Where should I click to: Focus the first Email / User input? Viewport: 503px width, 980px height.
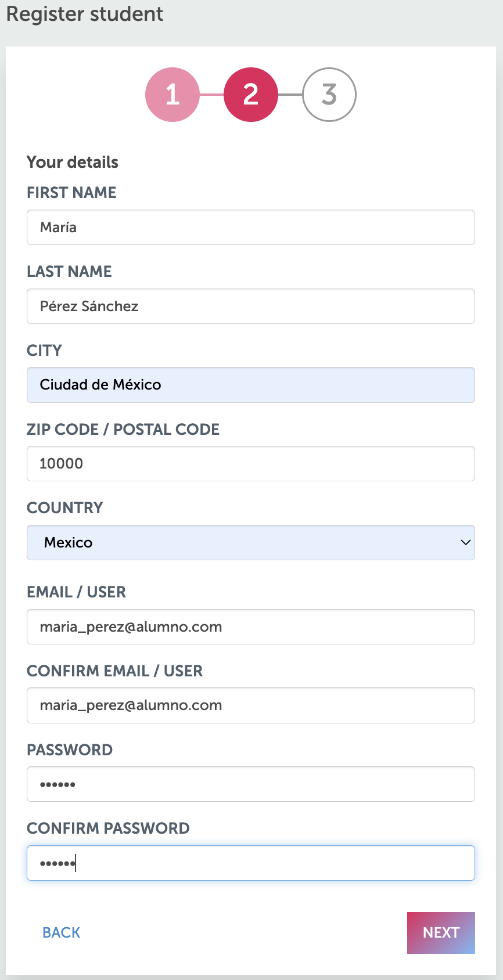tap(251, 627)
